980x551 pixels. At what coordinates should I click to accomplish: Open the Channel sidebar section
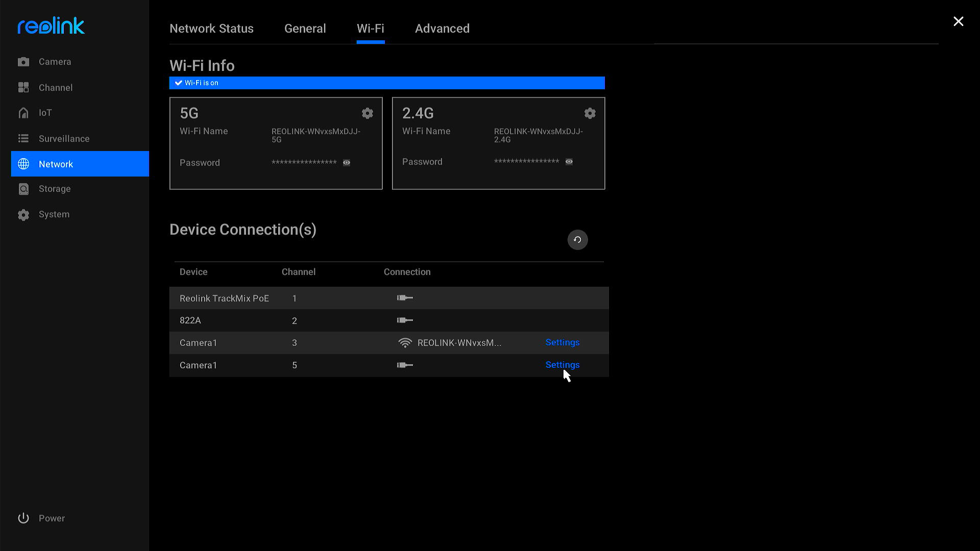pyautogui.click(x=80, y=88)
